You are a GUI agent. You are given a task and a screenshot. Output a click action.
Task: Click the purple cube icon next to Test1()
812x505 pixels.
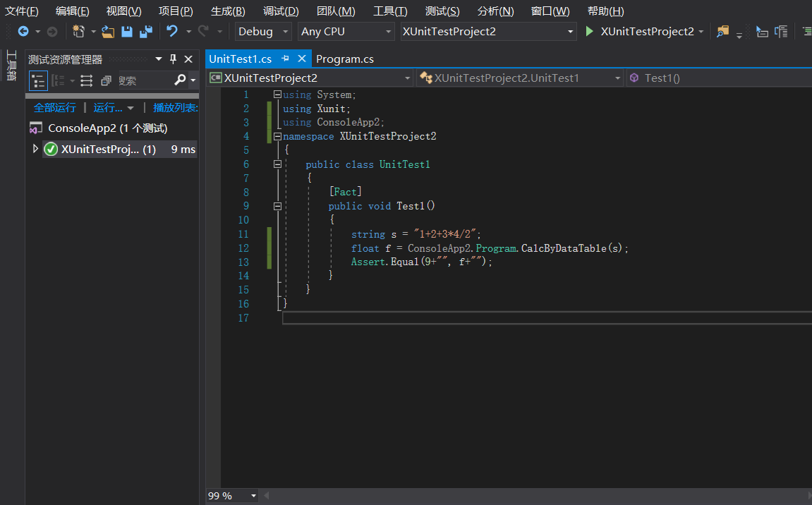point(634,78)
